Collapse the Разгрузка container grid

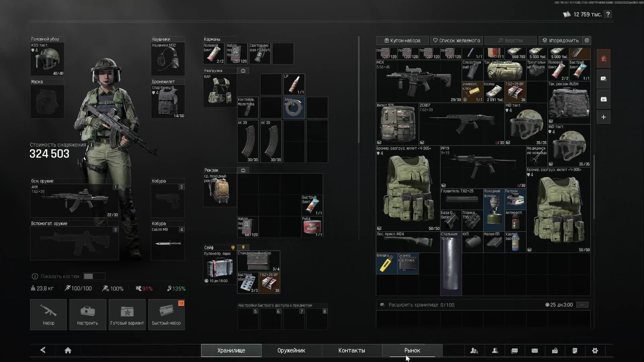click(x=243, y=71)
